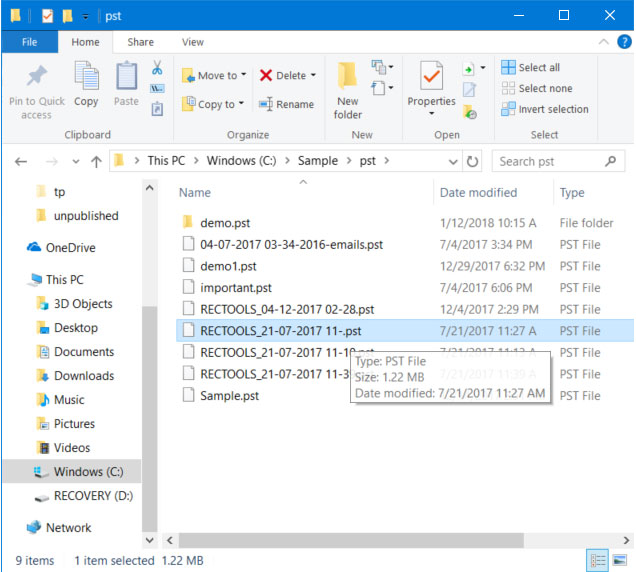Click the Copy to button
636x572 pixels.
click(x=213, y=104)
